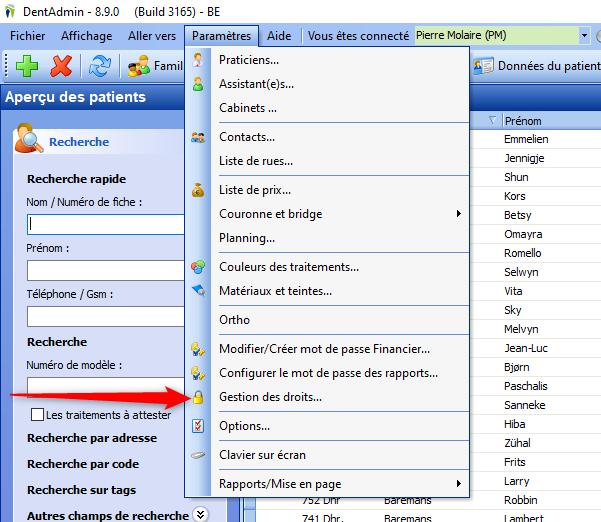Click the Numéro de modèle input field
Screen dimensions: 601x522
106,385
